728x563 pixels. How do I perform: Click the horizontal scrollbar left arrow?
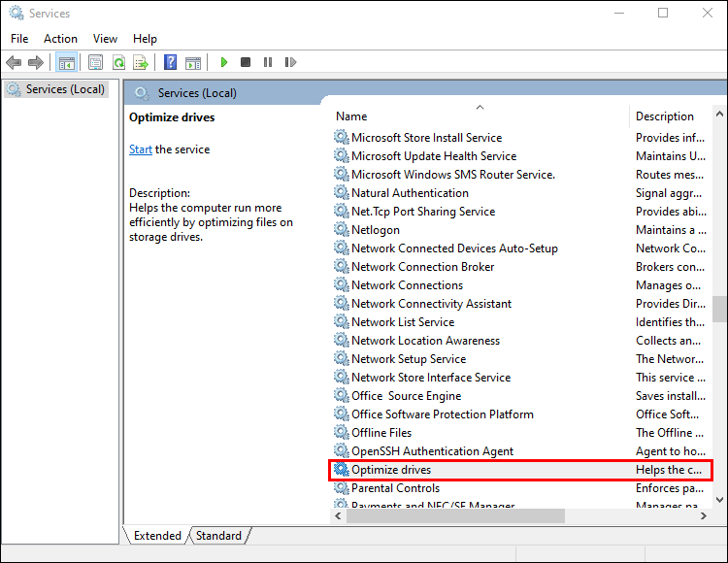(338, 515)
